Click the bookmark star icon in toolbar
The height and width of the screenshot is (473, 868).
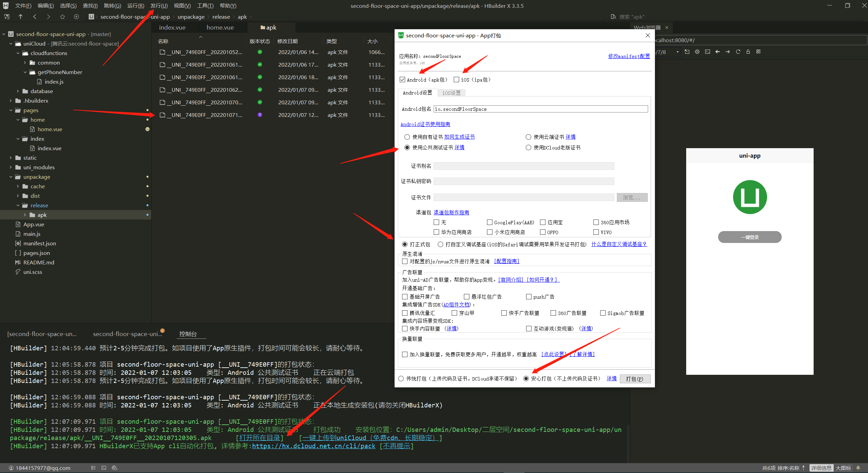click(x=62, y=17)
